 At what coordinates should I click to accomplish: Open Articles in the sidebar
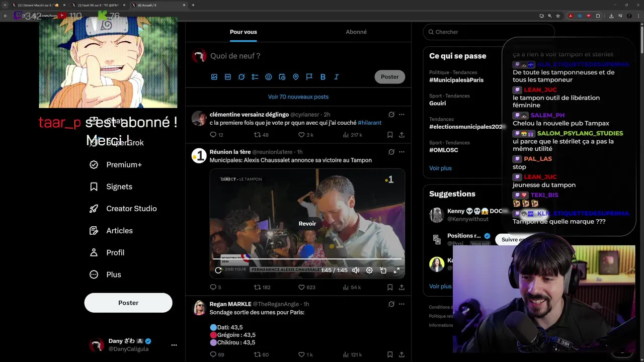tap(111, 231)
